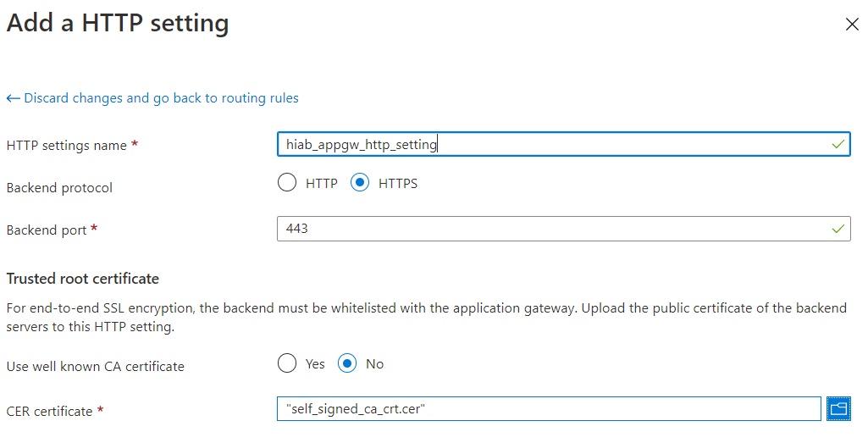Screen dimensions: 868x443
Task: Click the folder browse icon for CER certificate
Action: pos(838,409)
